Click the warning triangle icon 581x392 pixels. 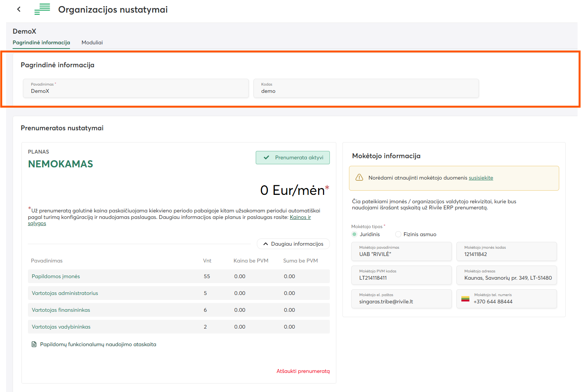click(x=359, y=178)
